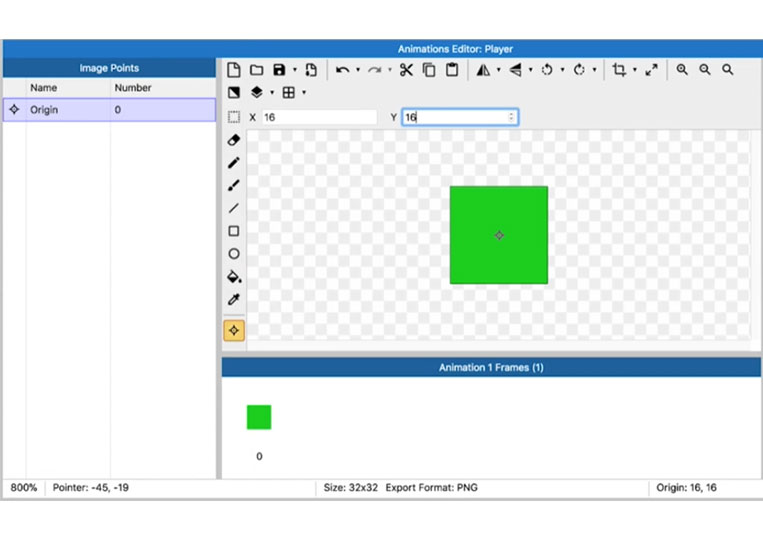This screenshot has width=763, height=541.
Task: Select the Ellipse tool
Action: 234,254
